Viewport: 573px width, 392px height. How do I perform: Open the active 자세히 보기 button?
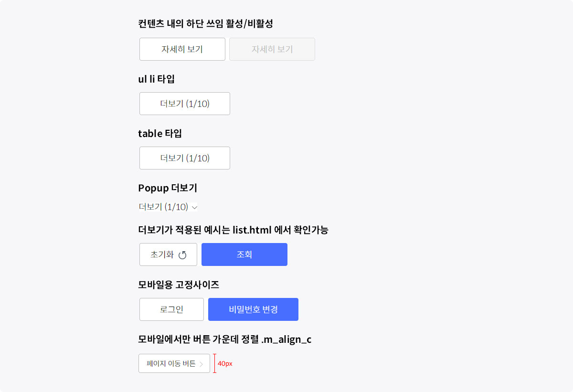[x=182, y=49]
